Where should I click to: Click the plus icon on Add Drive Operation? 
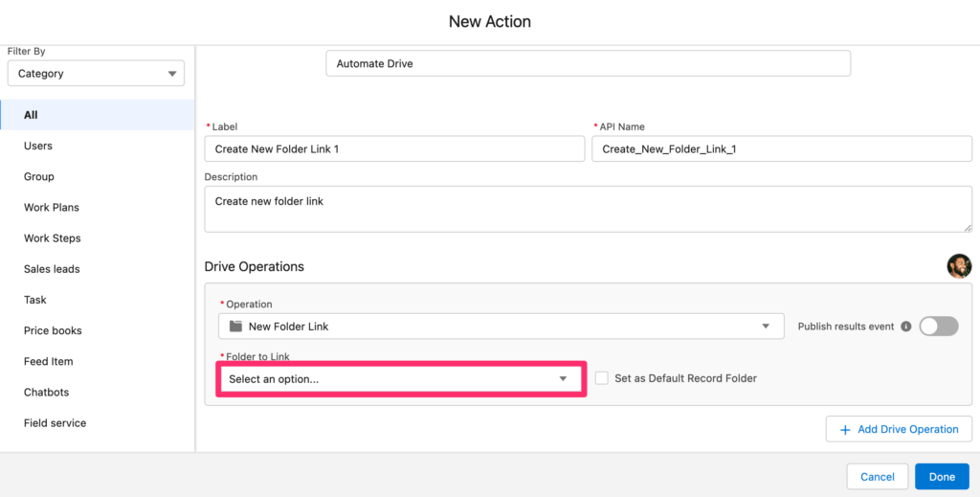coord(845,429)
